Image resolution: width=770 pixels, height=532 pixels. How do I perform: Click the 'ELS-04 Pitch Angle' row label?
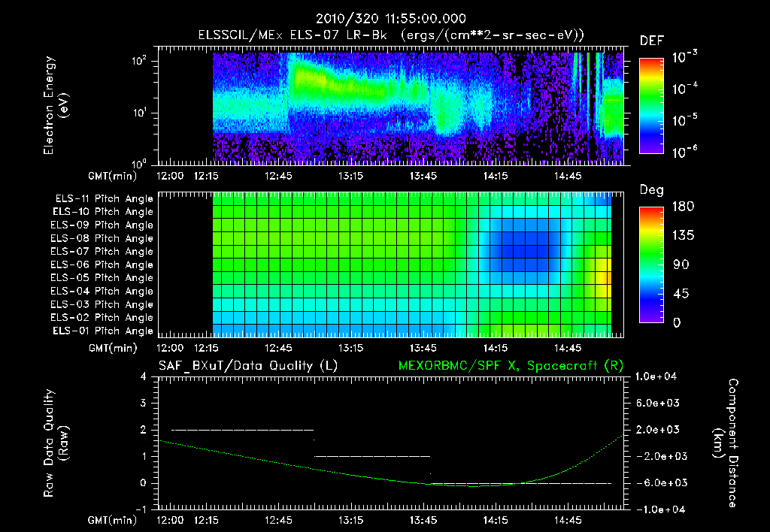pyautogui.click(x=102, y=291)
